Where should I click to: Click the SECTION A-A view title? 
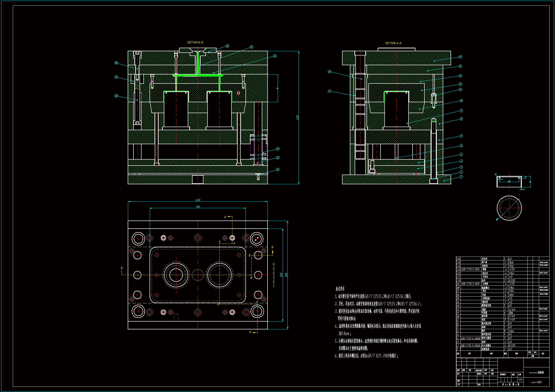(x=393, y=43)
